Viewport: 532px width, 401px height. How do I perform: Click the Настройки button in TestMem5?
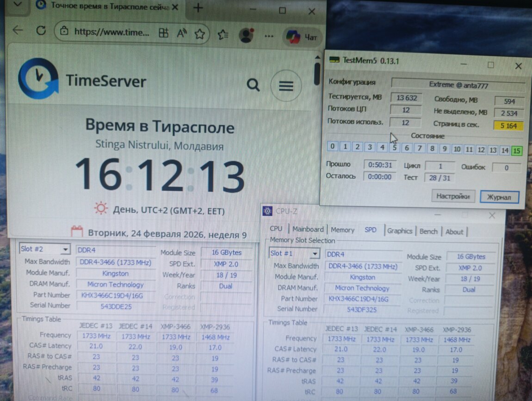[x=453, y=196]
